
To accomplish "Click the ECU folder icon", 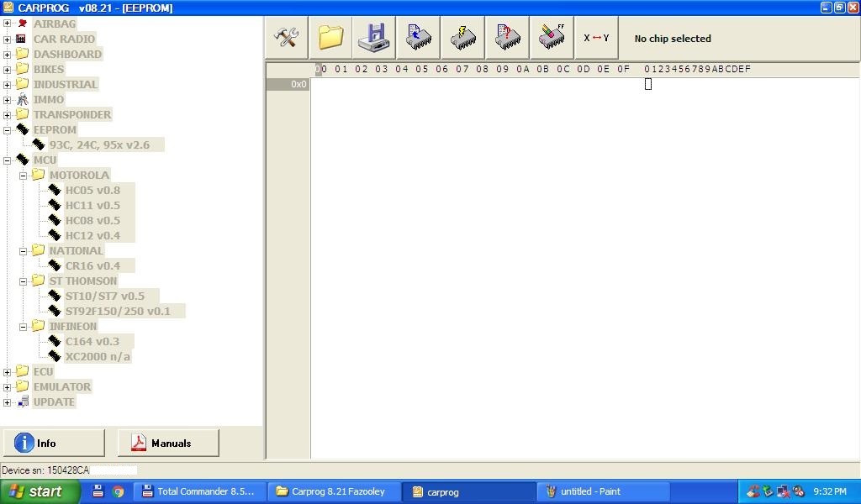I will [x=22, y=371].
